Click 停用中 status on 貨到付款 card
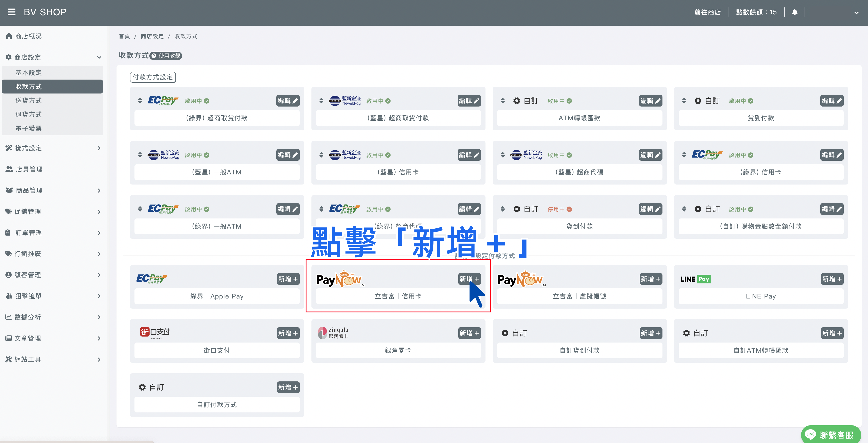Viewport: 868px width, 443px height. pyautogui.click(x=559, y=209)
